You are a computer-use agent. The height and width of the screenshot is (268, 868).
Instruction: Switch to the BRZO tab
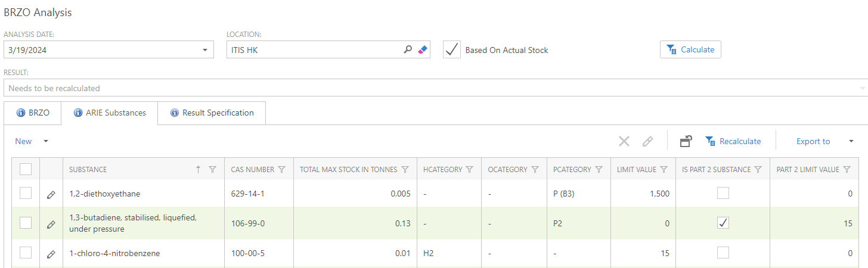click(33, 113)
